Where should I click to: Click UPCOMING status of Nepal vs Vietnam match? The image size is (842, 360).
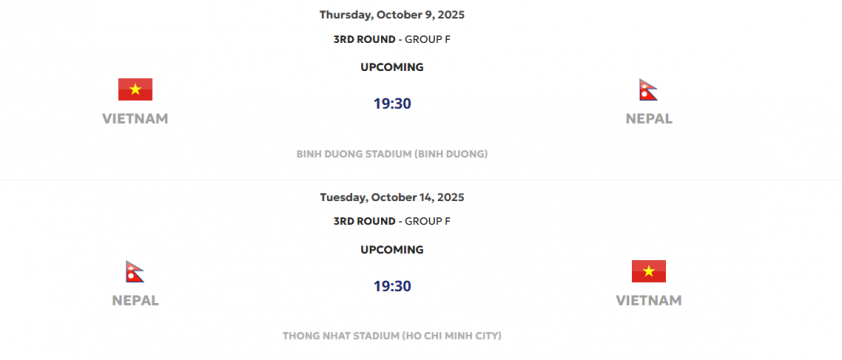pyautogui.click(x=392, y=249)
